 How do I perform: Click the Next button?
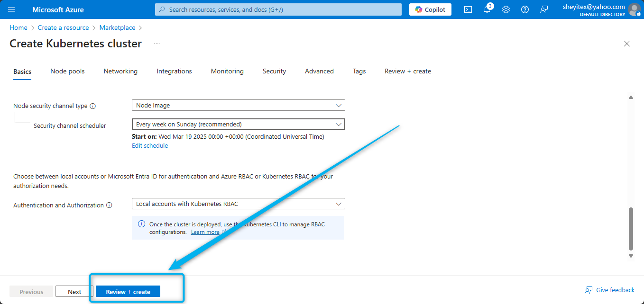[x=74, y=292]
